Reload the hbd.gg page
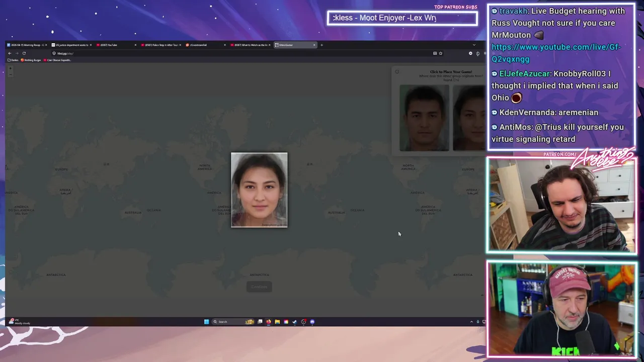The image size is (644, 362). [24, 53]
